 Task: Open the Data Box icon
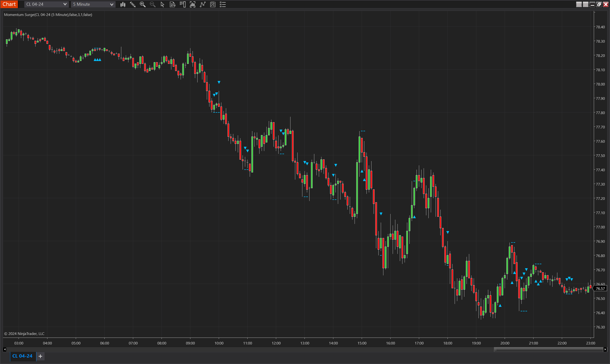(173, 4)
